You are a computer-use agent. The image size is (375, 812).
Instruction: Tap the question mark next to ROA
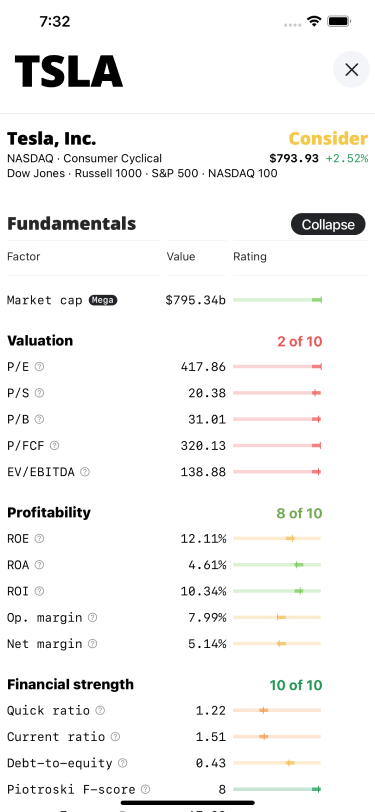(x=39, y=564)
